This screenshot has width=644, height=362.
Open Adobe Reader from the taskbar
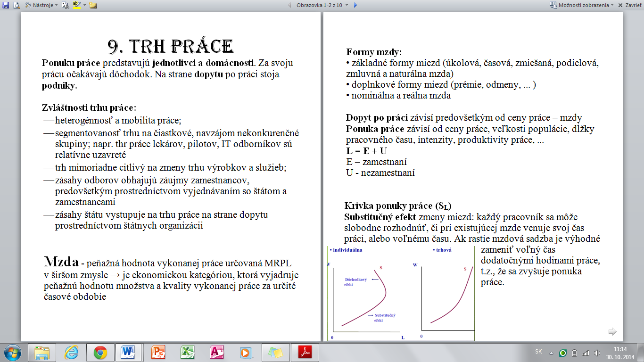304,352
